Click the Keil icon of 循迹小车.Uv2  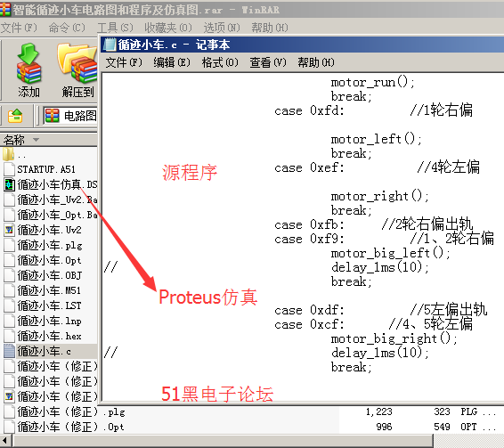[x=9, y=230]
